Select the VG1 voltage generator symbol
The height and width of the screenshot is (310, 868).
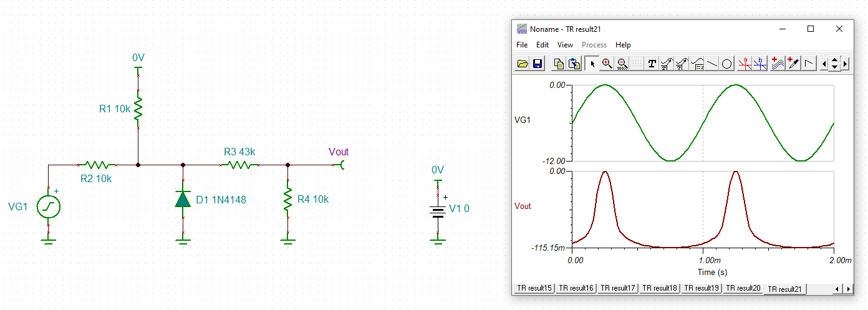click(x=48, y=206)
